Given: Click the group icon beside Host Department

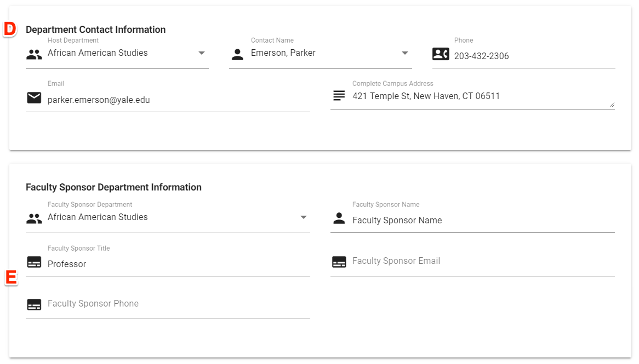Looking at the screenshot, I should (34, 54).
